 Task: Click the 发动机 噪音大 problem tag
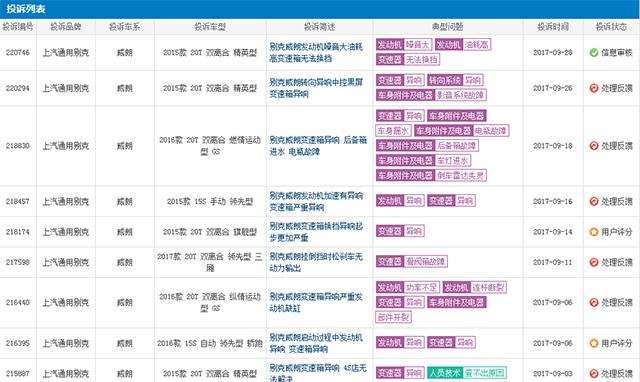click(404, 45)
